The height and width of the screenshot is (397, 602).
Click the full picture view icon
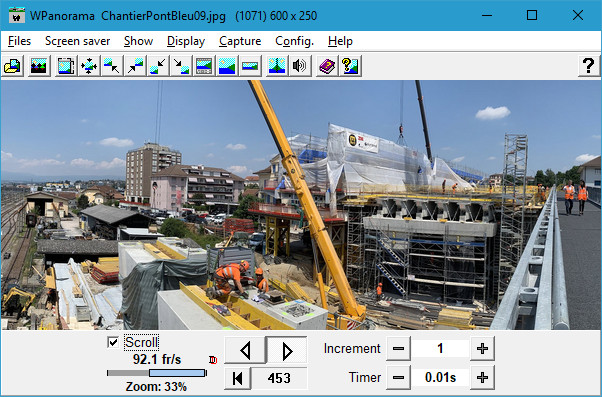pos(227,66)
